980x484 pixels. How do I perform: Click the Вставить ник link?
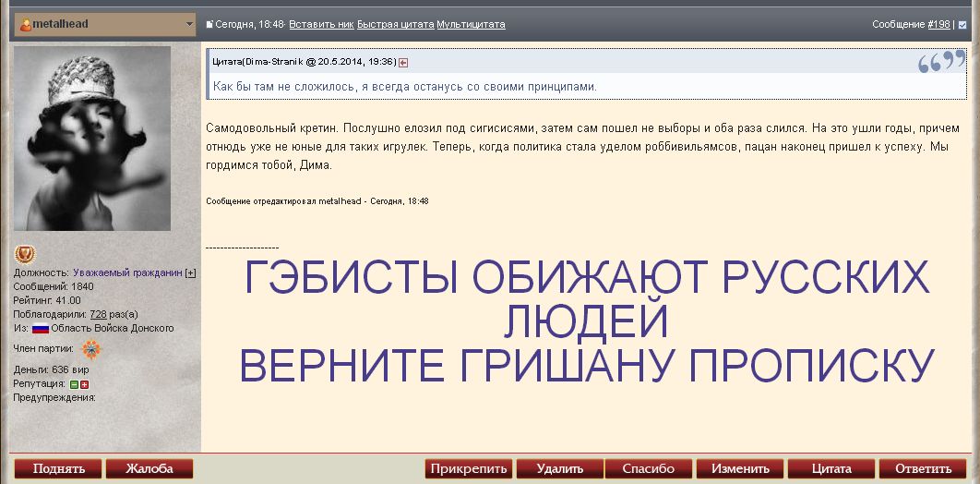[321, 24]
